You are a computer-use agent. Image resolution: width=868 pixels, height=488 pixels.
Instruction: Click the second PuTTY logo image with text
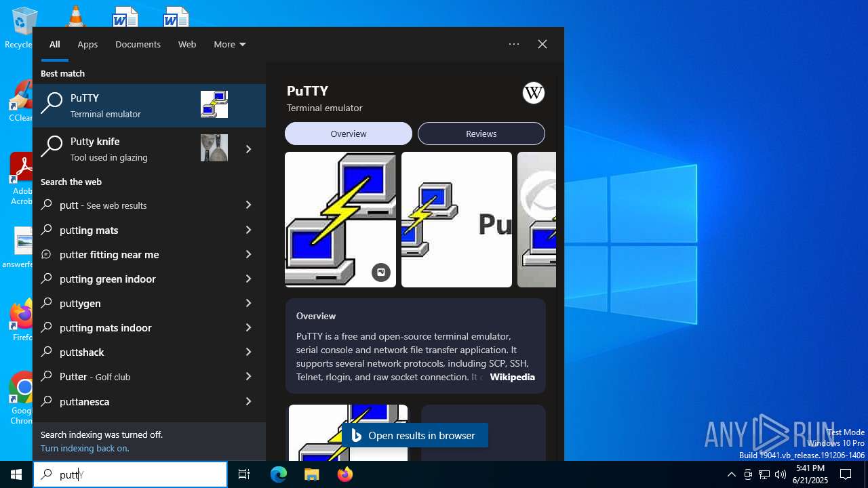tap(456, 220)
